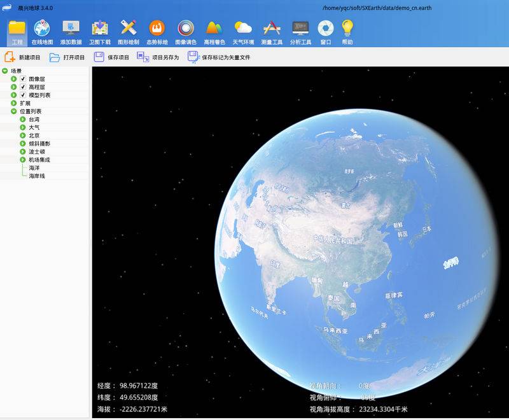Click 新建项目 to create new project

point(22,57)
